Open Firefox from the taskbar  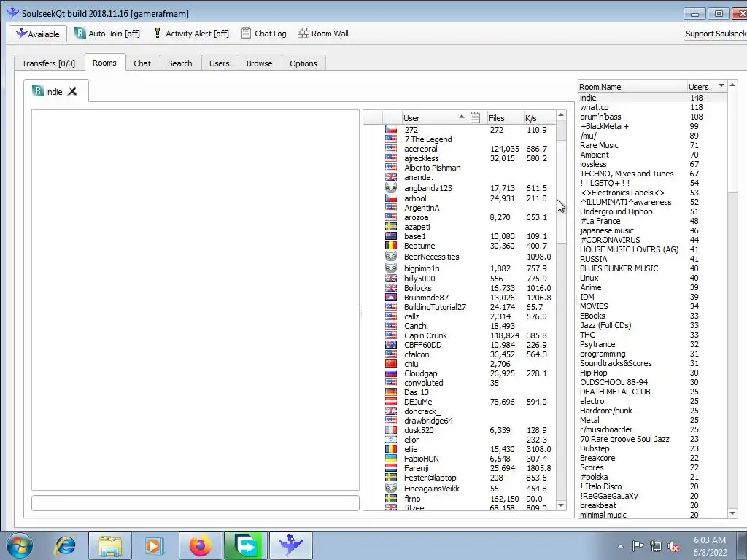(x=200, y=545)
